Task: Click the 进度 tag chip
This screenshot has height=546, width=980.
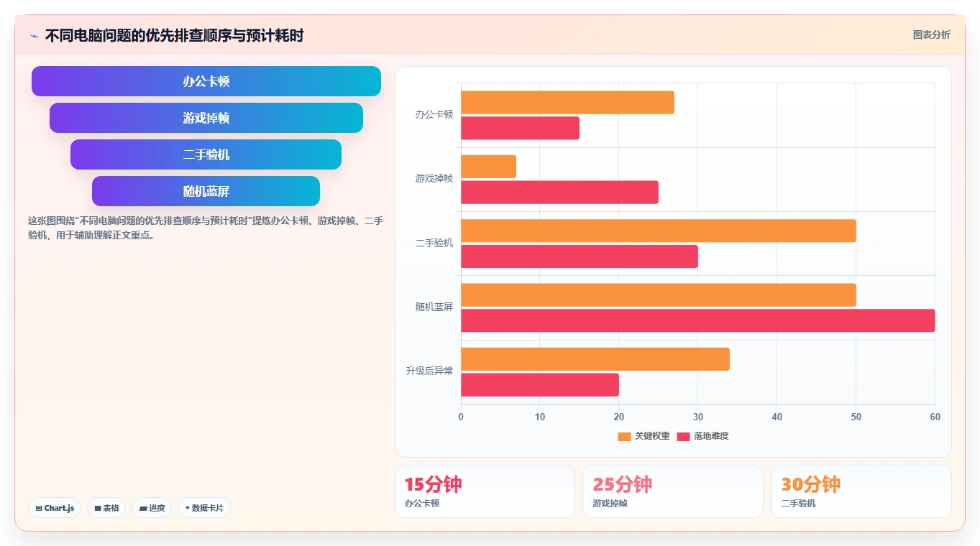Action: pyautogui.click(x=152, y=508)
